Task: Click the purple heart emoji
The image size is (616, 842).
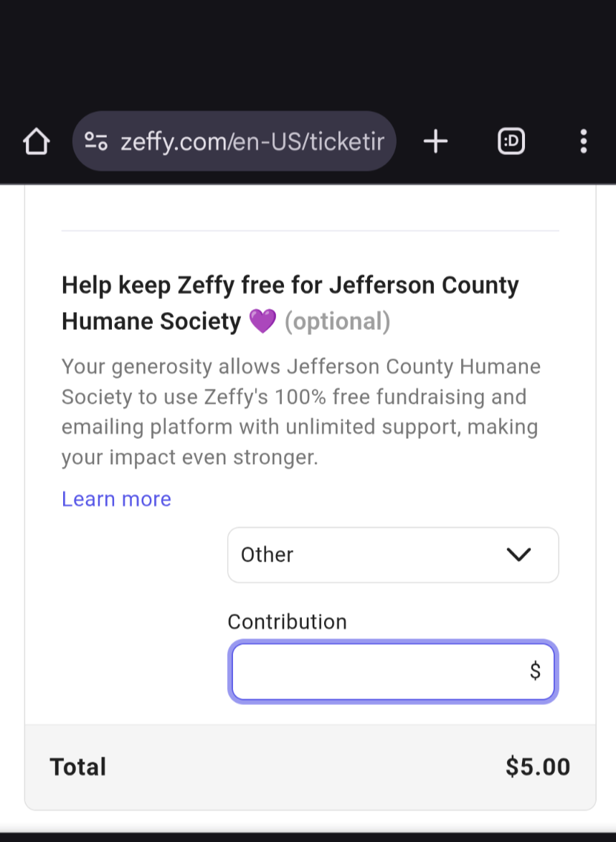Action: (262, 322)
